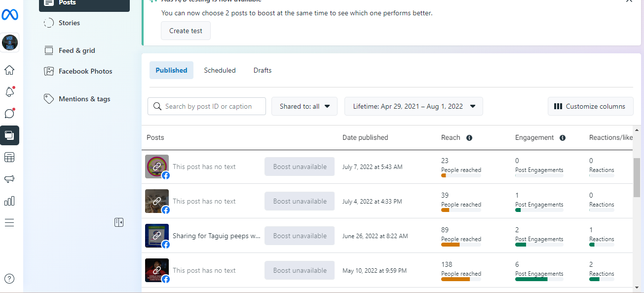Open the Inbox chat bubble icon
The image size is (644, 293).
9,114
